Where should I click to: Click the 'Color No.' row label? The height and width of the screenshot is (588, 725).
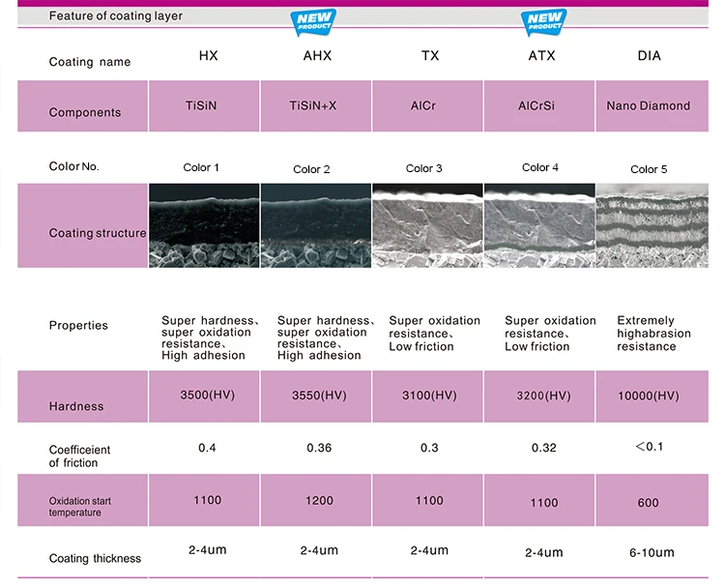coord(74,166)
